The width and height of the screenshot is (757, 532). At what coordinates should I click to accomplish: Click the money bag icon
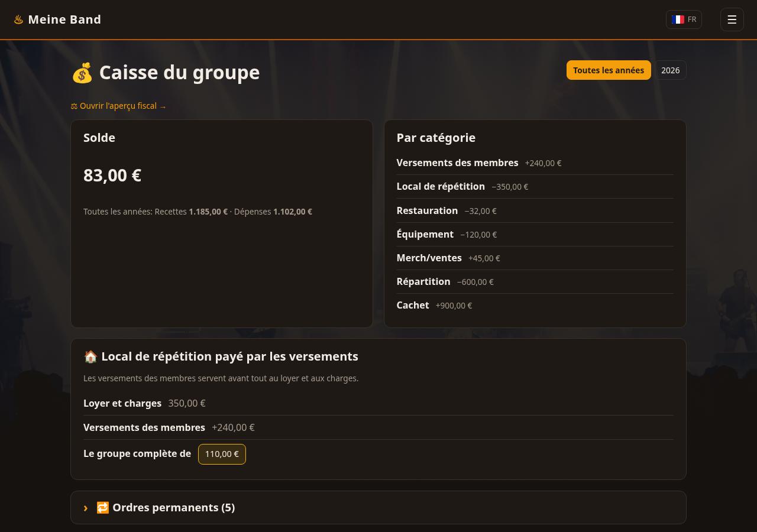[x=82, y=73]
